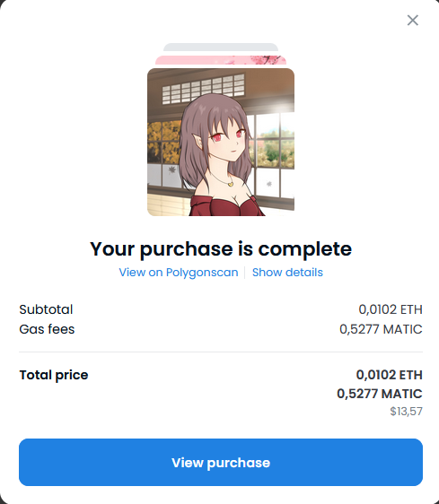
Task: Click the character's pointed ear in the artwork
Action: click(198, 141)
